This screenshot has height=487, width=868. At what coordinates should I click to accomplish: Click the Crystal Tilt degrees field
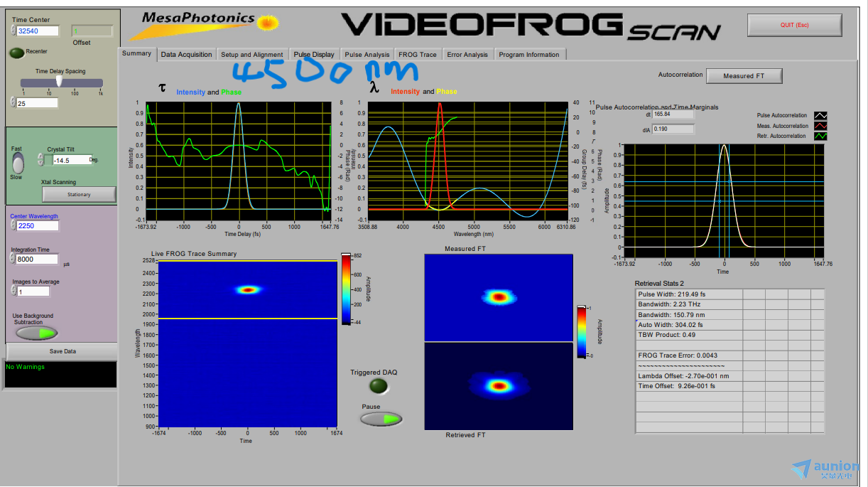(72, 160)
